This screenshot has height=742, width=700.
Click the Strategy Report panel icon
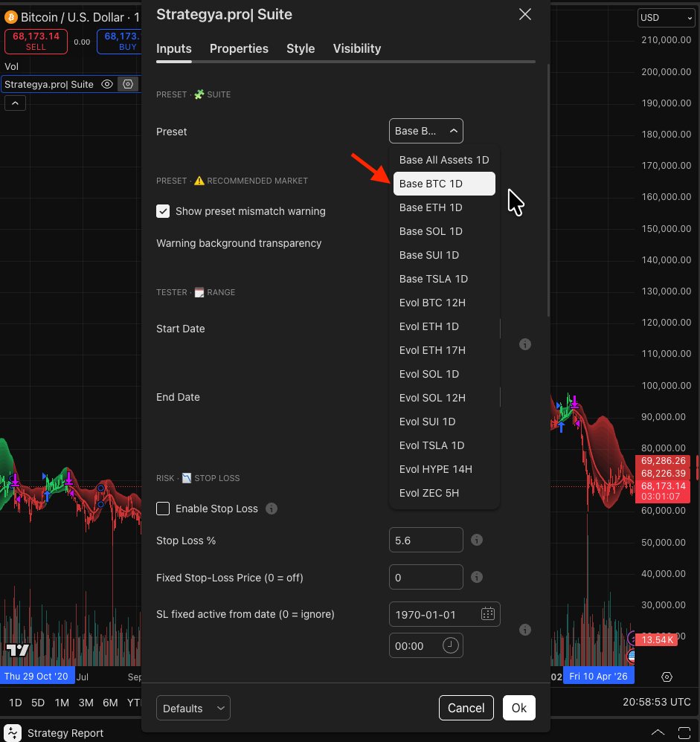tap(13, 732)
